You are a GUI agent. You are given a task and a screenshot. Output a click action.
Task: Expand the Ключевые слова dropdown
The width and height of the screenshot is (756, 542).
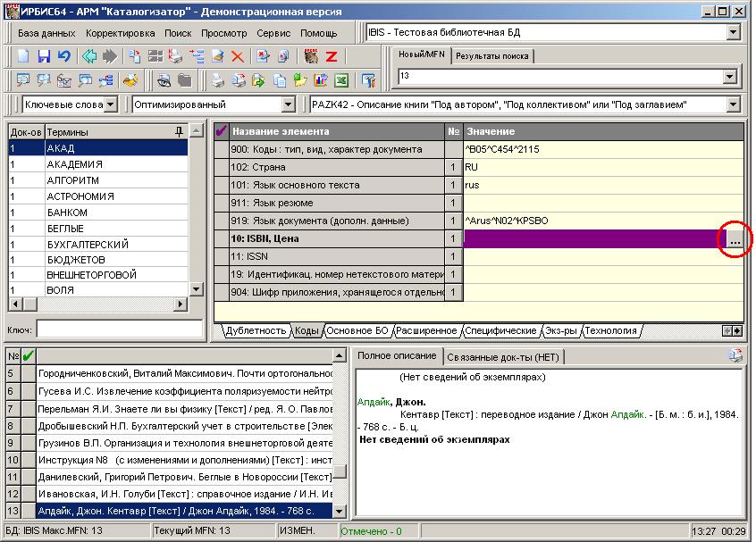[x=110, y=104]
